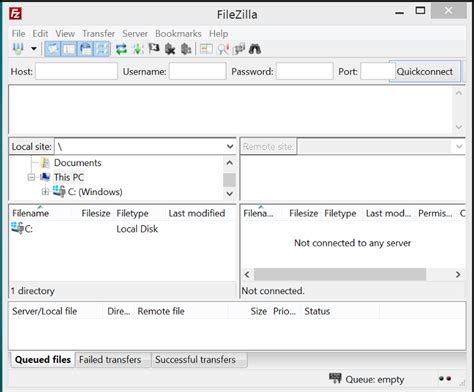Open the Site Manager toolbar icon
The height and width of the screenshot is (392, 474).
(18, 49)
